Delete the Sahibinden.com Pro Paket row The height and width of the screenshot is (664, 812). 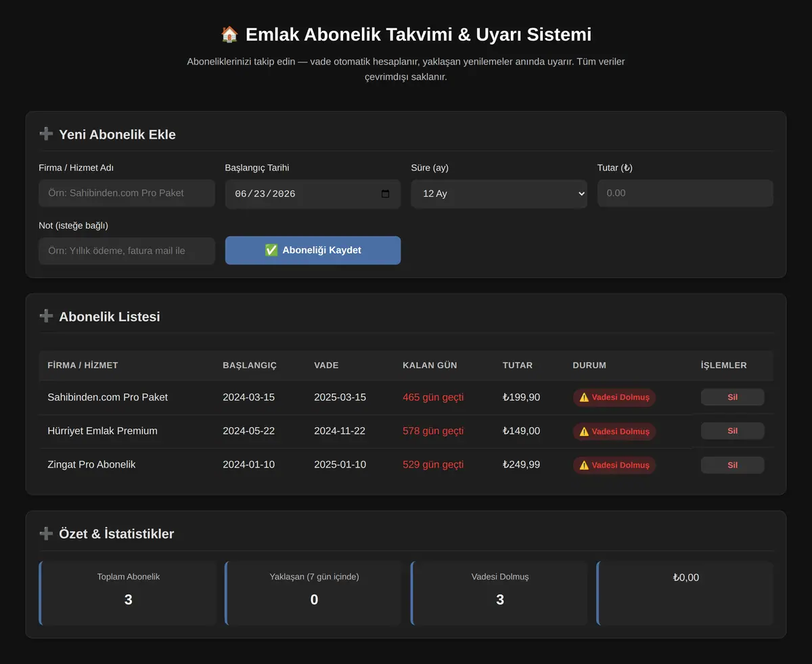(732, 397)
